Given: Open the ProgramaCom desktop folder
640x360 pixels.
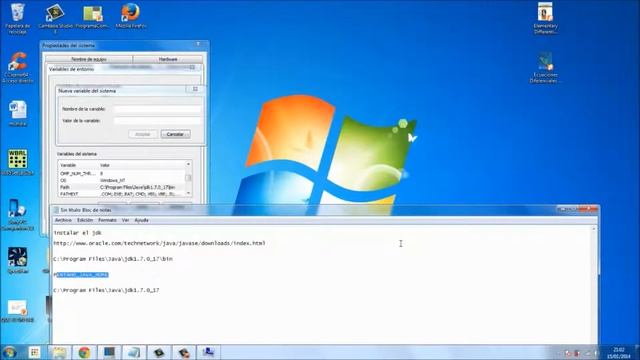Looking at the screenshot, I should click(93, 16).
